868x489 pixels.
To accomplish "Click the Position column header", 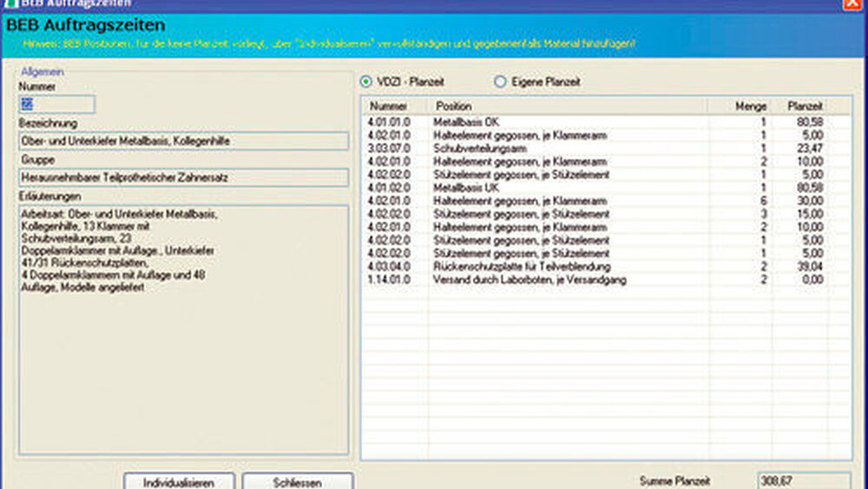I will [x=569, y=106].
